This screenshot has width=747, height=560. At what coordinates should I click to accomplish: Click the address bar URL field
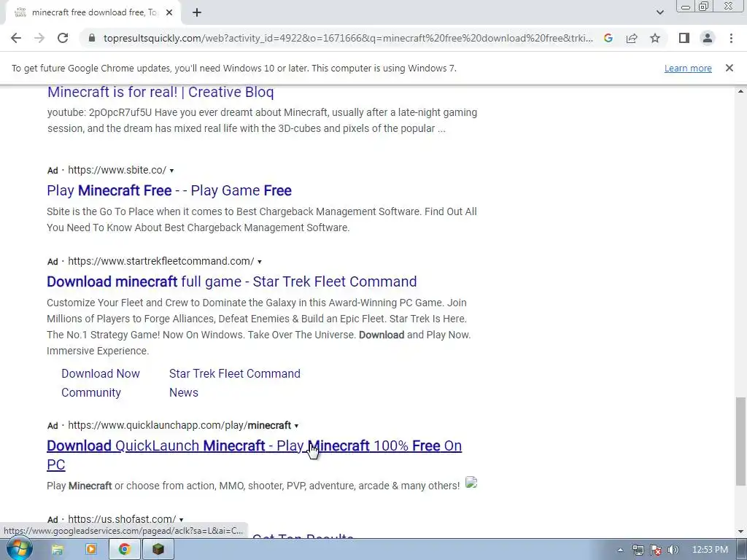(x=348, y=38)
